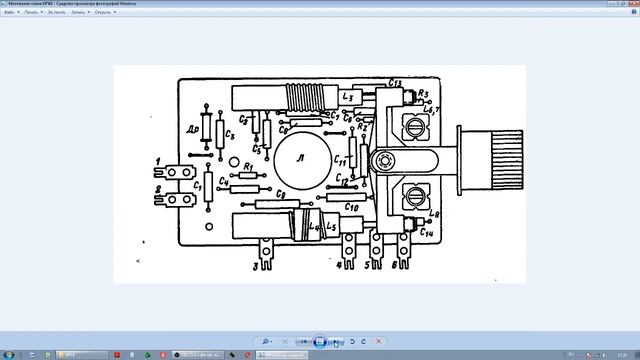Viewport: 640px width, 360px height.
Task: Delete the picture with red X
Action: [x=378, y=341]
